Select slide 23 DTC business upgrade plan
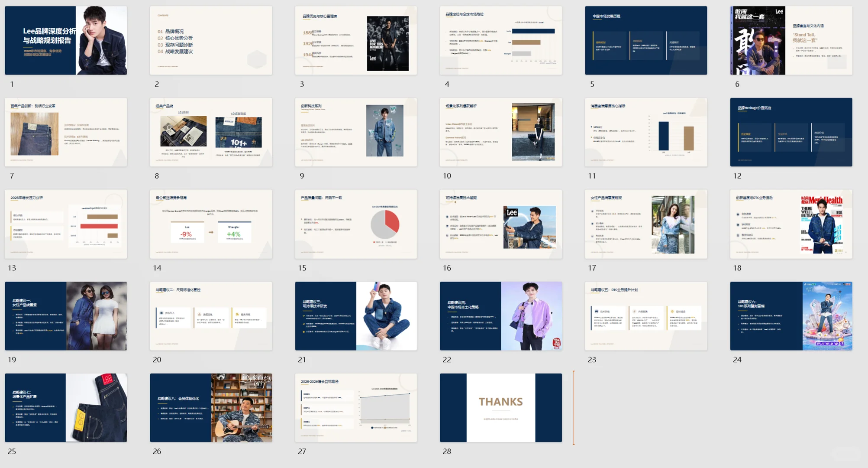Screen dimensions: 868x468 click(646, 316)
